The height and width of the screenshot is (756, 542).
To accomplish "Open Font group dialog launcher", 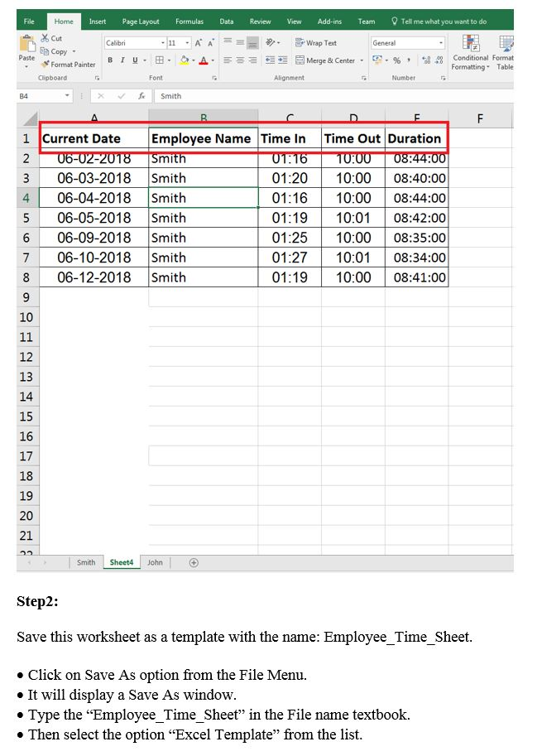I will pos(214,78).
